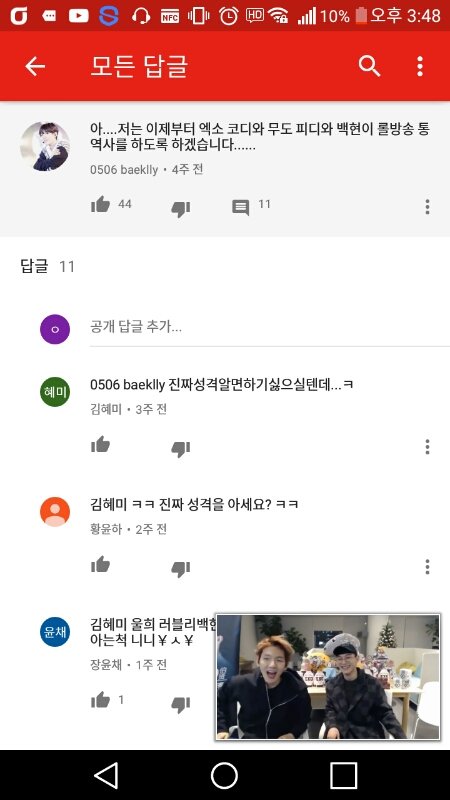Open the 0506 baeklly profile picture
The image size is (450, 800).
pos(45,146)
